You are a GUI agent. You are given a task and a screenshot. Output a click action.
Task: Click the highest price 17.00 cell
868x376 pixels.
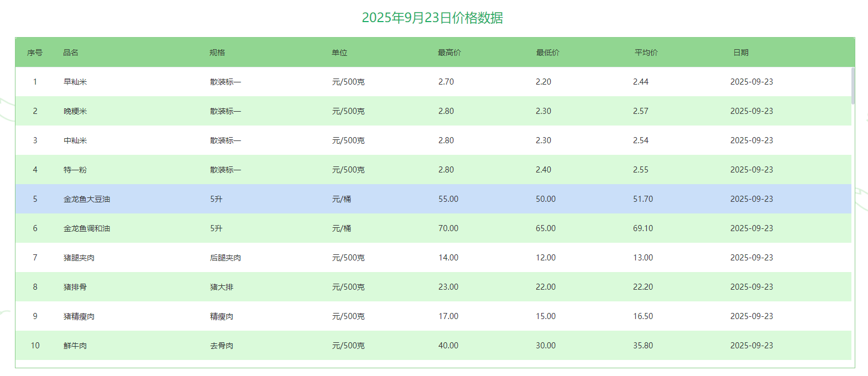point(448,316)
